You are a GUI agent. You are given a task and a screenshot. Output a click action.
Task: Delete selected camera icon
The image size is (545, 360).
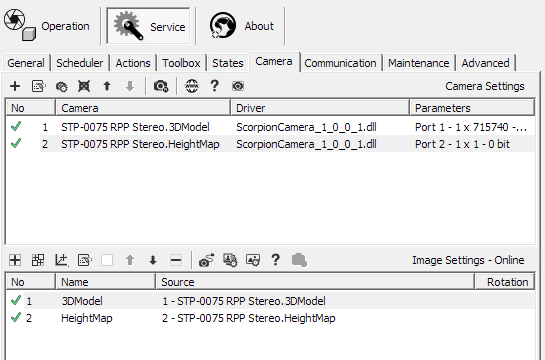[x=84, y=86]
